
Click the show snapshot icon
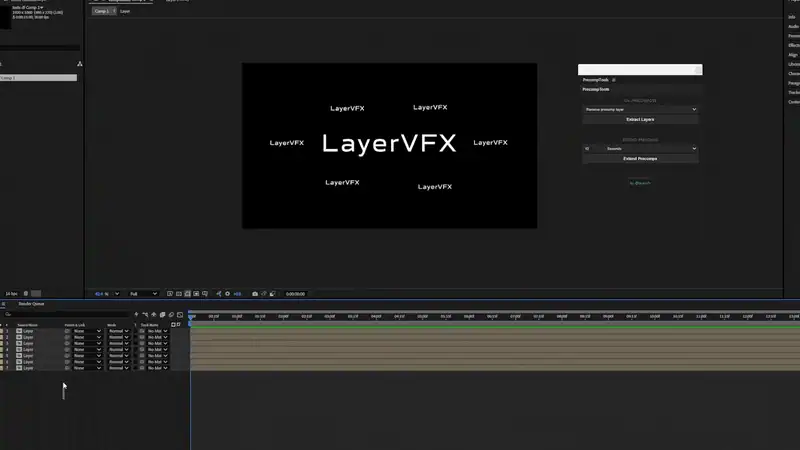click(x=264, y=294)
